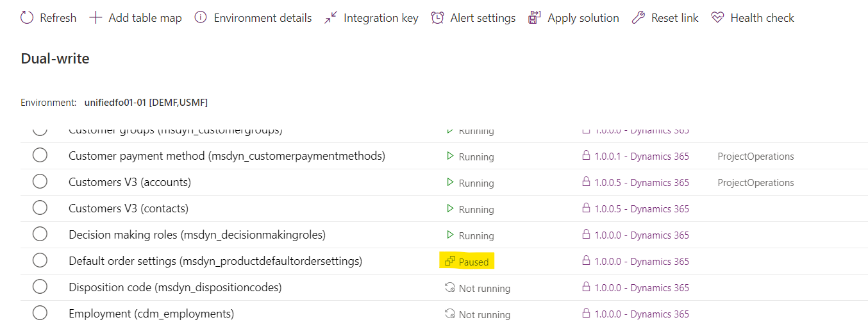Click the Integration key arrows icon
The width and height of the screenshot is (868, 322).
(330, 18)
